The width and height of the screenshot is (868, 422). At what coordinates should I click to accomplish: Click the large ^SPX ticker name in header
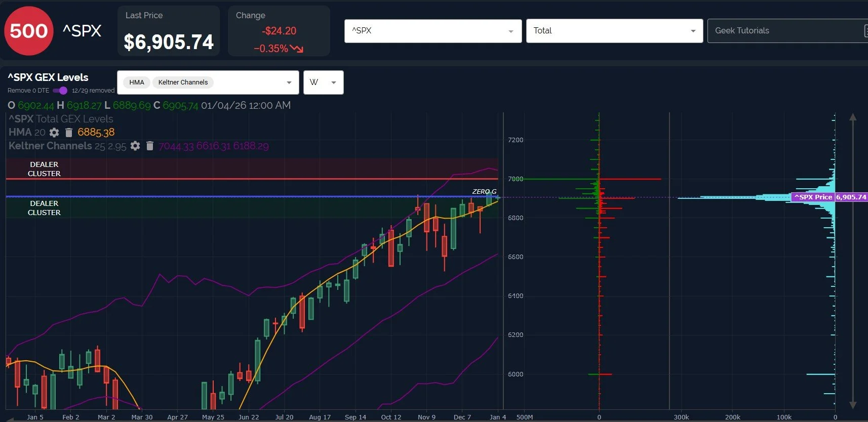click(82, 31)
